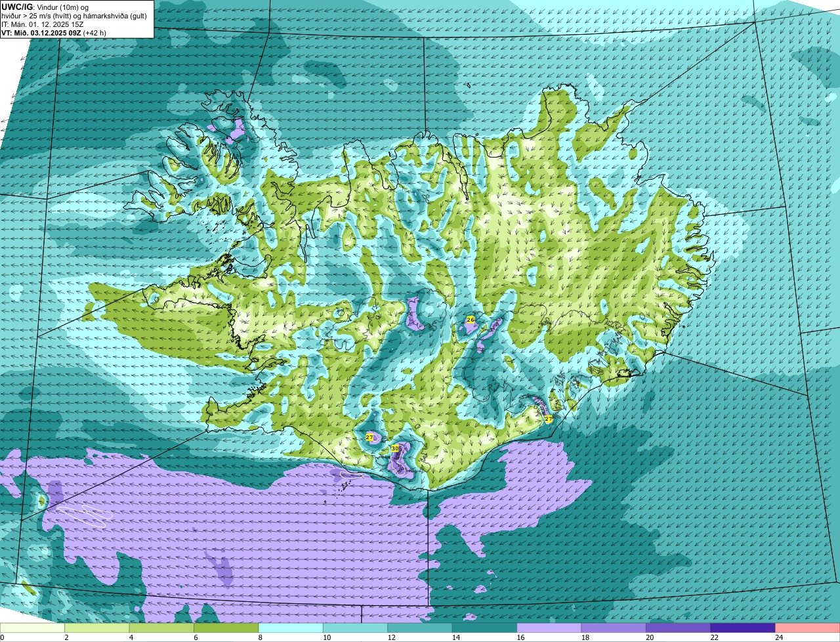Pick the medium teal 12–14 m/s legend swatch
The image size is (840, 642).
tap(421, 628)
